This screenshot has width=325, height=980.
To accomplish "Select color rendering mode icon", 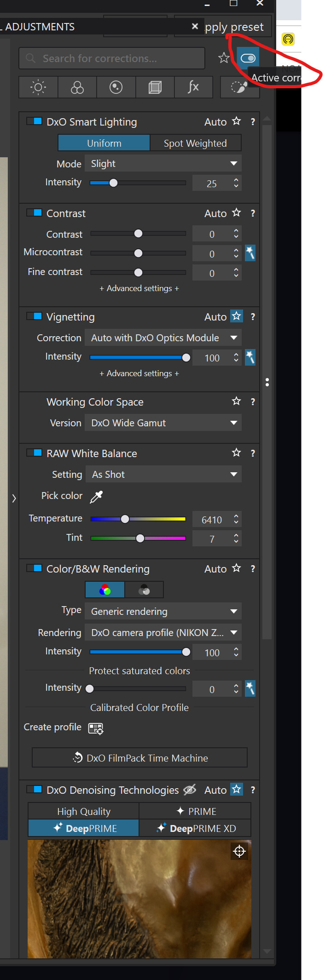I will 105,590.
